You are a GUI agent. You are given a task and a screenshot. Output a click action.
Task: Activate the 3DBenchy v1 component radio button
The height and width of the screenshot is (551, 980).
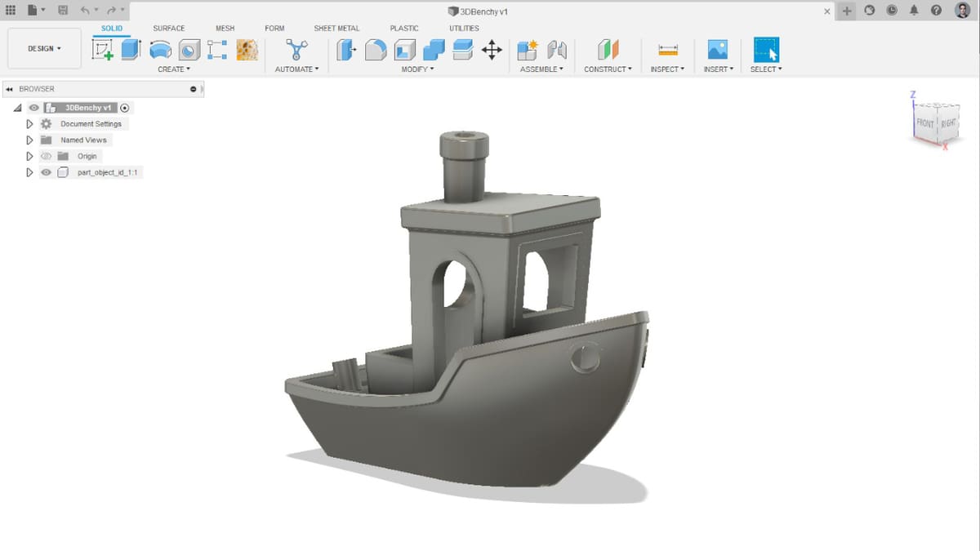click(x=125, y=108)
